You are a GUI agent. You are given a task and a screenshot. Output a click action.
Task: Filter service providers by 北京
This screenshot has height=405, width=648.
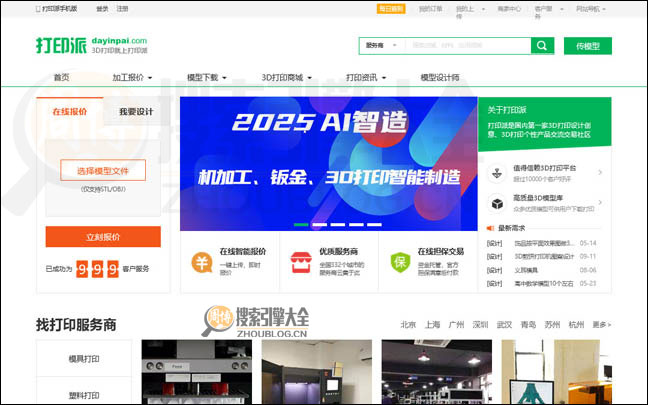[408, 324]
